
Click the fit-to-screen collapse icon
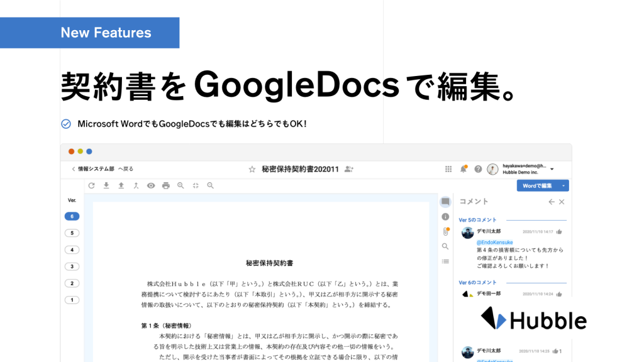[196, 185]
